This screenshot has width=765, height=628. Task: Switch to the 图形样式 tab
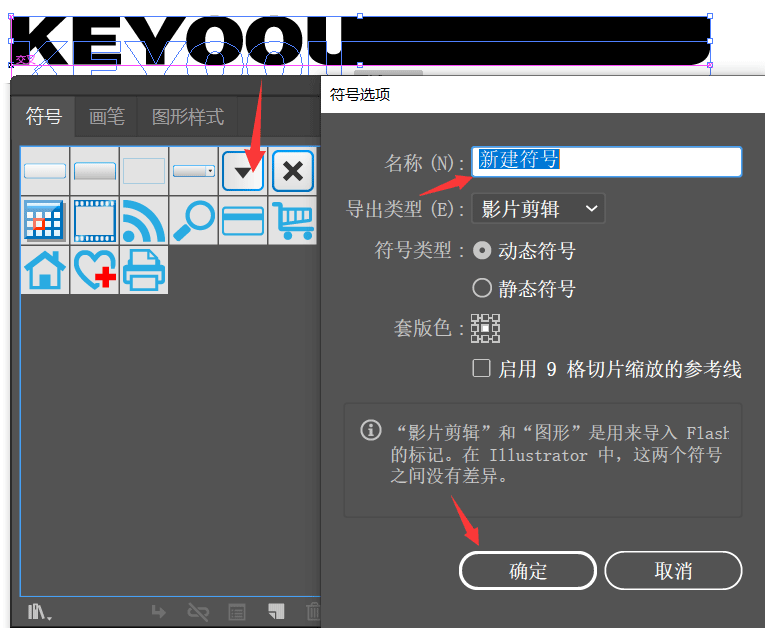188,117
